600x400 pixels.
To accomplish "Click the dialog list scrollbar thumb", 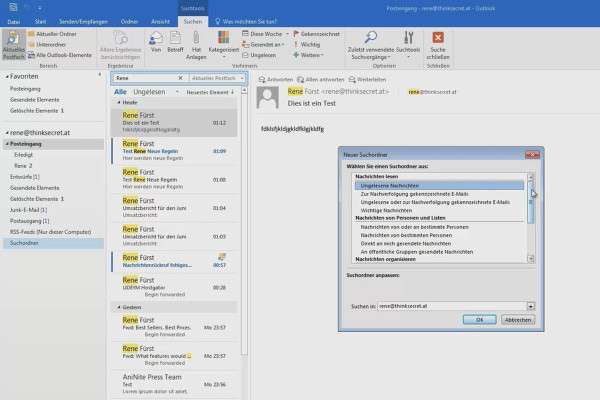I will [530, 202].
